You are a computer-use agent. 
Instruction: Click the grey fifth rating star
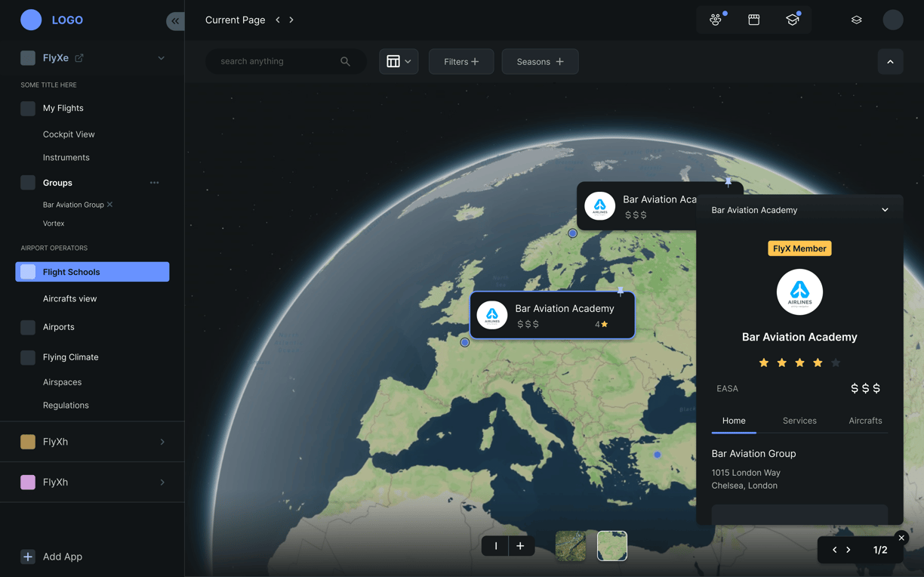(x=836, y=363)
